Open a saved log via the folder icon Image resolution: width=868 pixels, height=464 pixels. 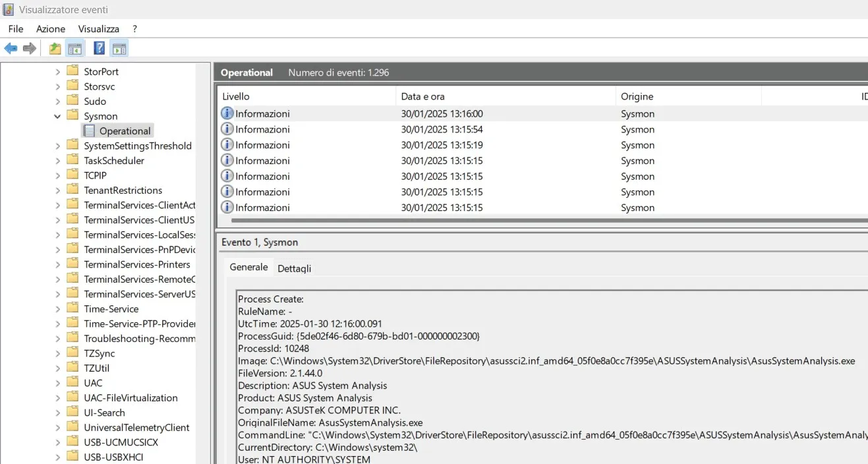[x=55, y=47]
